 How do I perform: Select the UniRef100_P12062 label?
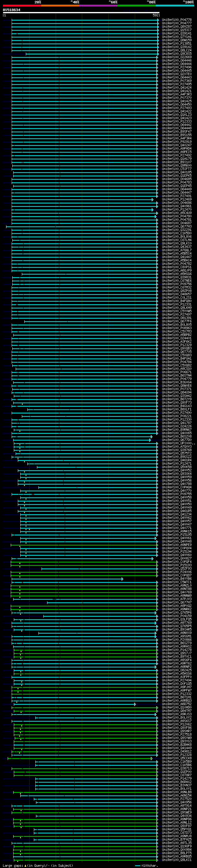click(177, 725)
